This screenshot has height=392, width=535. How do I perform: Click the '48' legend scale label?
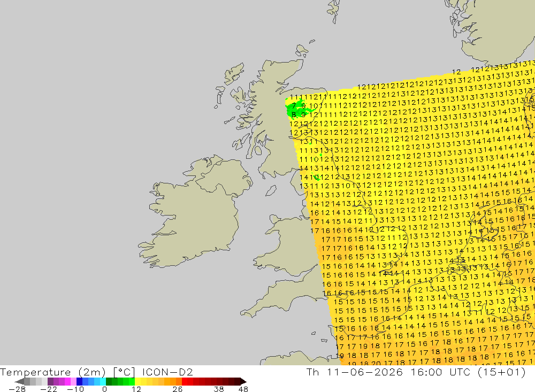click(243, 389)
